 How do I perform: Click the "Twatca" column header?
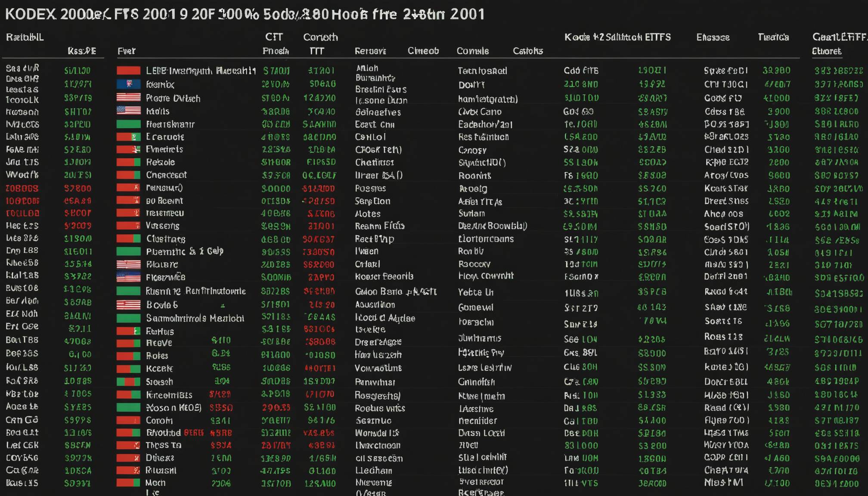773,37
